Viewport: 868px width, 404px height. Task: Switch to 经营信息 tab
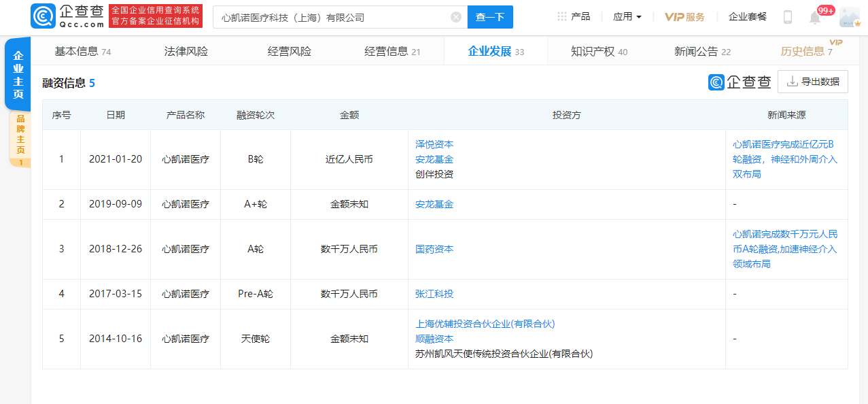click(392, 51)
